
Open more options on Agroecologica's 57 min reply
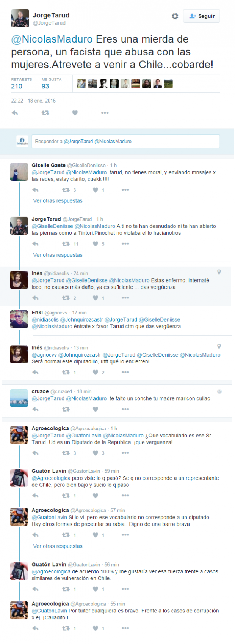point(125,535)
